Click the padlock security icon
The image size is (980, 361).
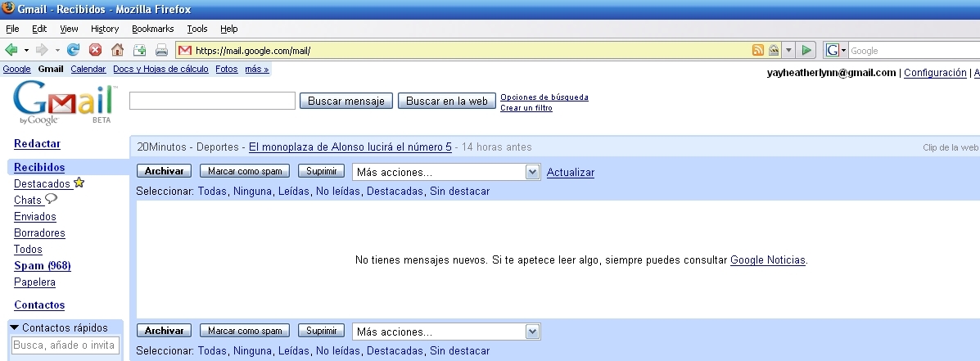click(x=774, y=51)
